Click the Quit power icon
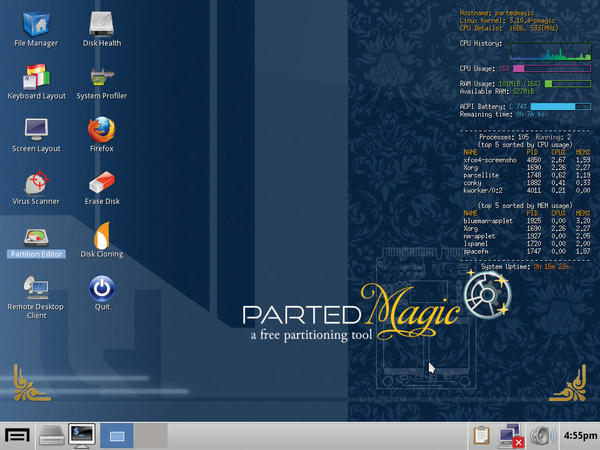 102,293
